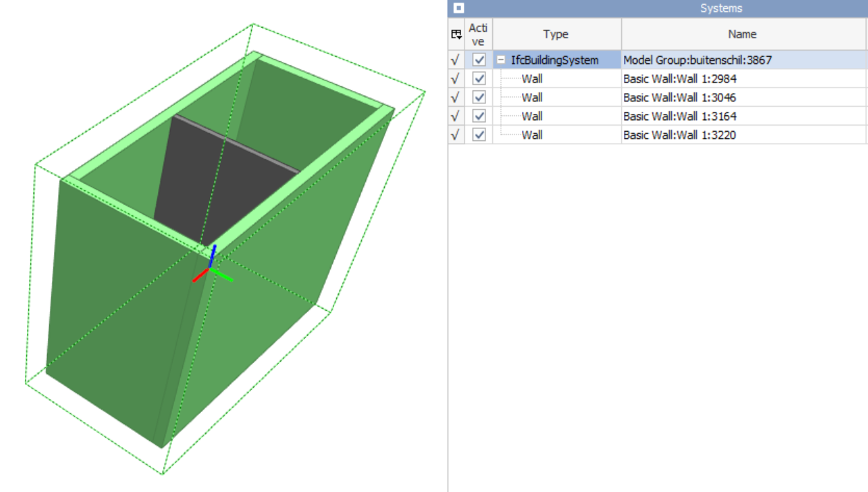Screen dimensions: 868x492
Task: Select Basic Wall:Wall 1:3046 name entry
Action: point(679,98)
